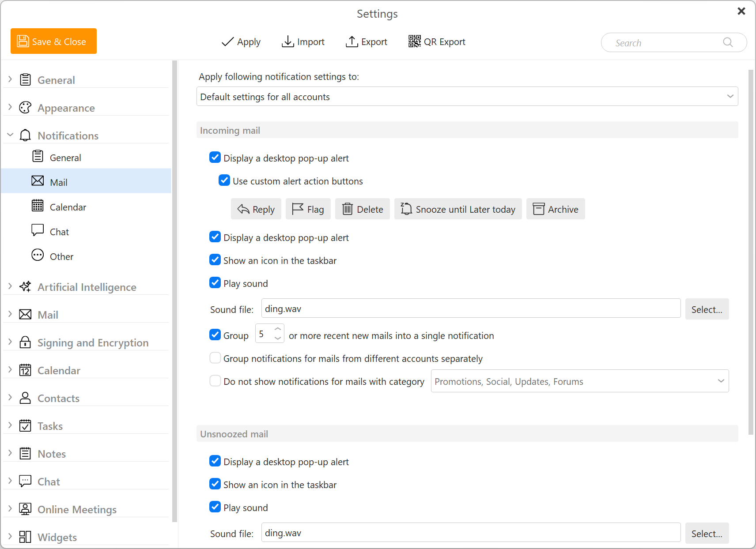Viewport: 756px width, 549px height.
Task: Click Select... for Incoming mail sound file
Action: click(707, 309)
